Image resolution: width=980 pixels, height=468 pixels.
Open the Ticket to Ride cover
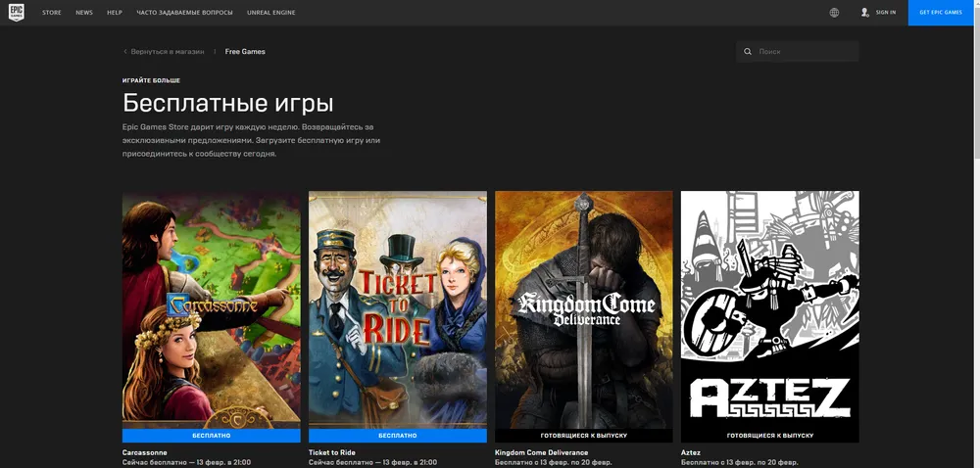(x=397, y=308)
